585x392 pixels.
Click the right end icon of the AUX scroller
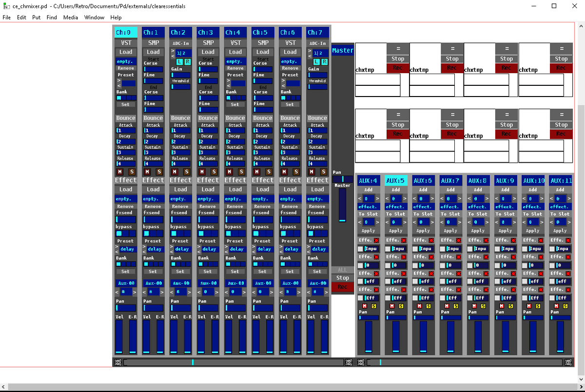(x=568, y=362)
